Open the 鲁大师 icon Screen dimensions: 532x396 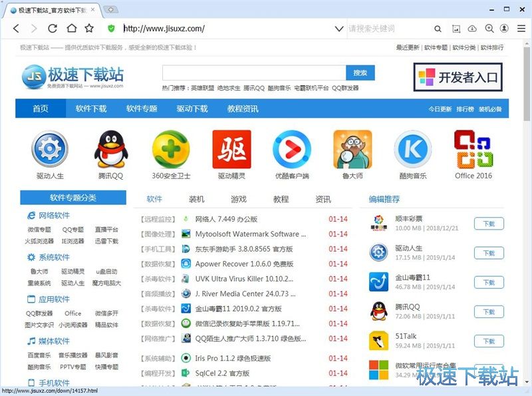(x=352, y=149)
